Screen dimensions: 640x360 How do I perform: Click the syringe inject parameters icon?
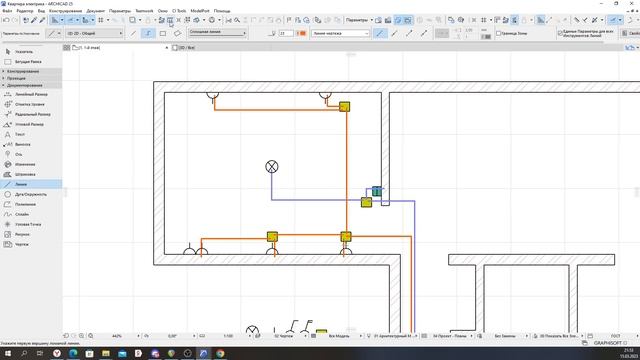pyautogui.click(x=42, y=20)
